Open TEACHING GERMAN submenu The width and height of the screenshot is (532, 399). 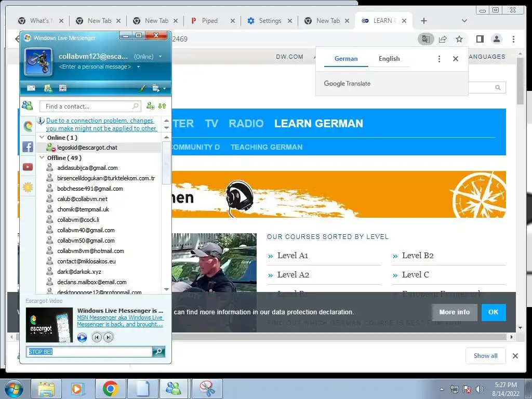(x=267, y=147)
